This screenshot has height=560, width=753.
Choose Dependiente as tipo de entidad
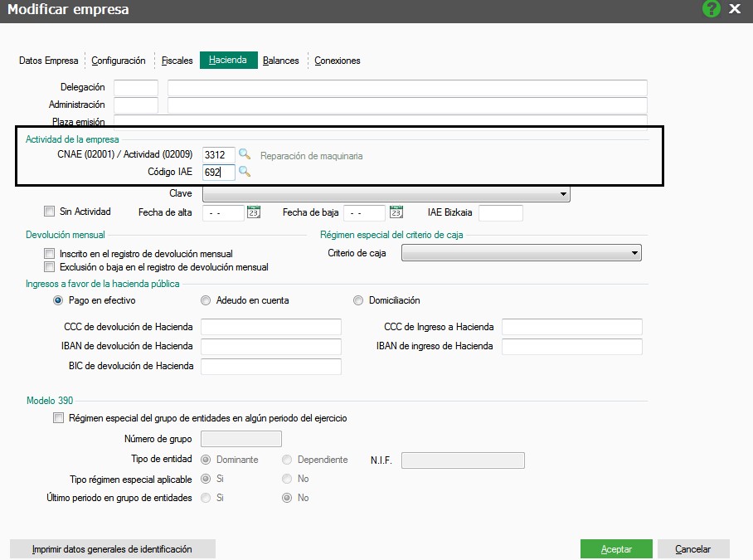coord(287,460)
